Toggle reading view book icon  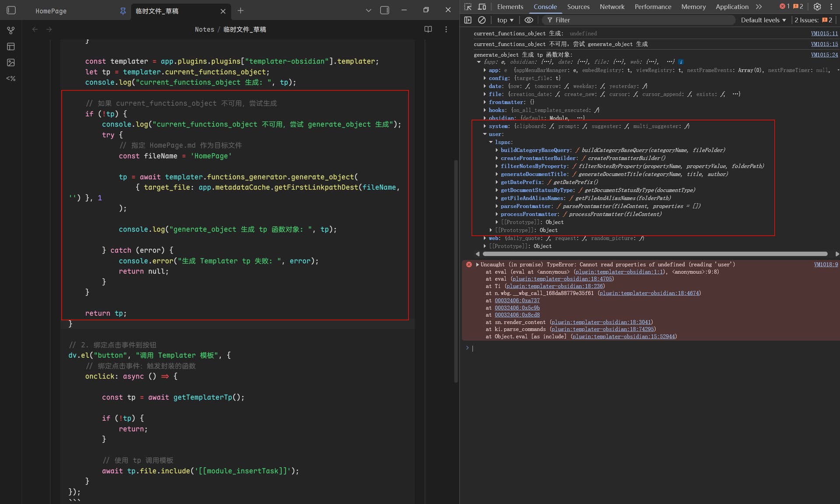pyautogui.click(x=428, y=29)
